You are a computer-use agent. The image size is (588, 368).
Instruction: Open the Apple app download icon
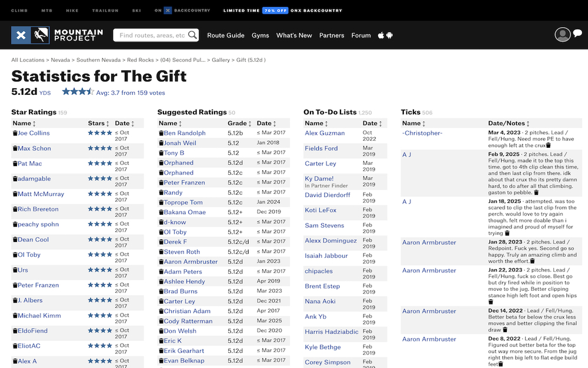tap(381, 35)
